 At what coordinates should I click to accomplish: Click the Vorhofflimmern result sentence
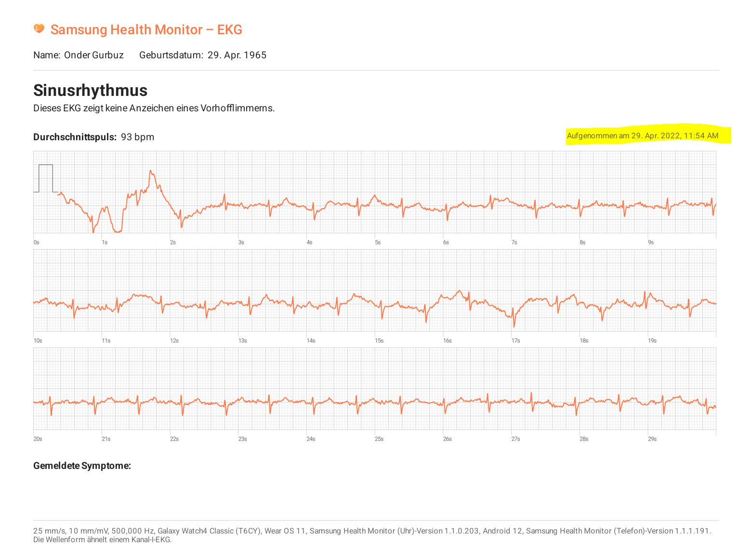[154, 108]
